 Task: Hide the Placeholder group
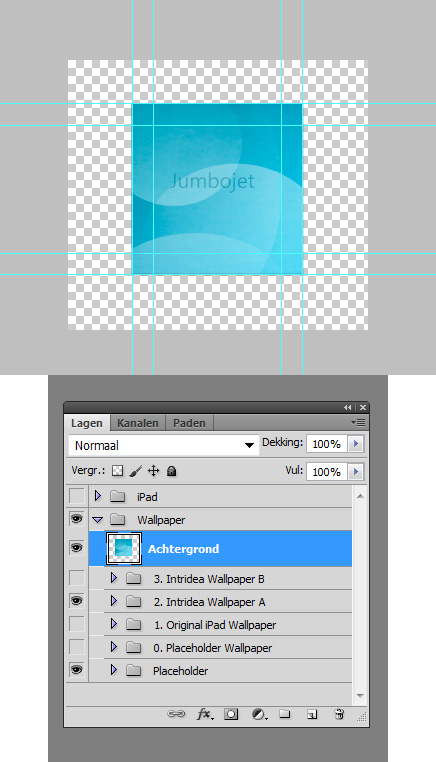77,670
